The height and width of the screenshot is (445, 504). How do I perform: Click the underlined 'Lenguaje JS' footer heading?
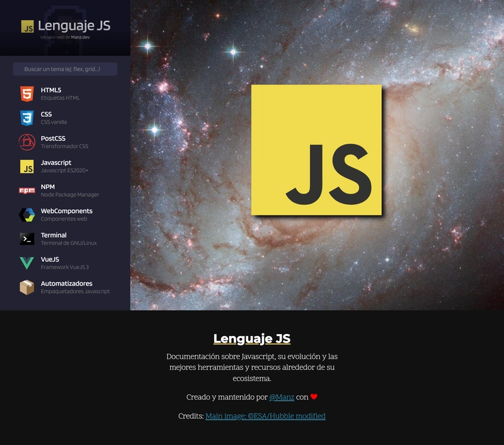[x=251, y=337]
